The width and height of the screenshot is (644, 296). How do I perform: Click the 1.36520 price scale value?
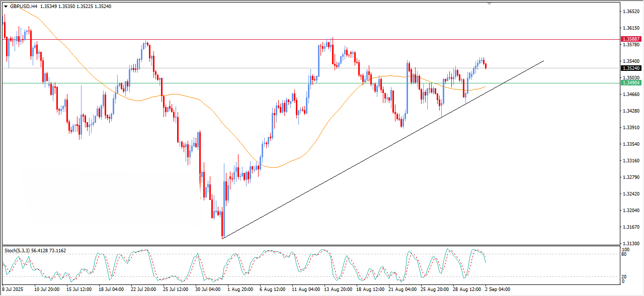point(631,11)
